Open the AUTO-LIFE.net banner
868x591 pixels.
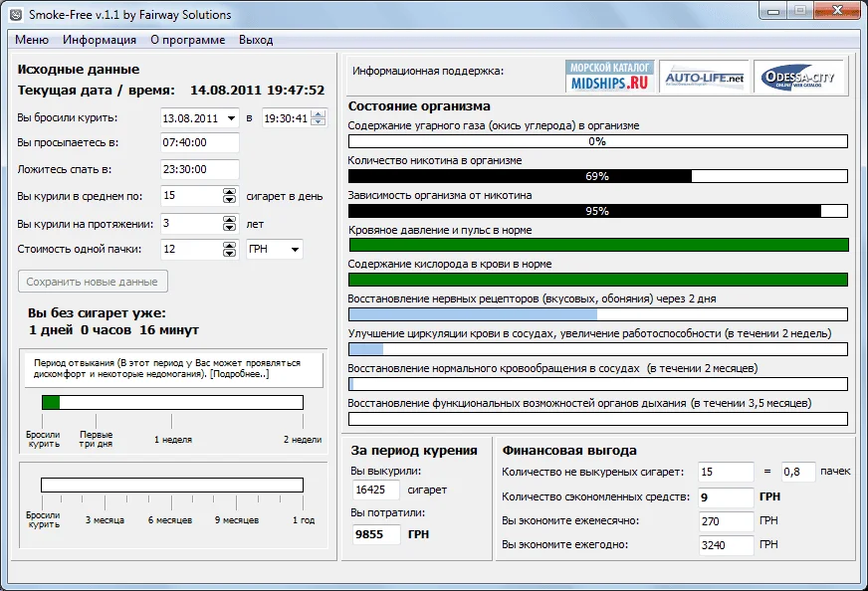[x=704, y=77]
